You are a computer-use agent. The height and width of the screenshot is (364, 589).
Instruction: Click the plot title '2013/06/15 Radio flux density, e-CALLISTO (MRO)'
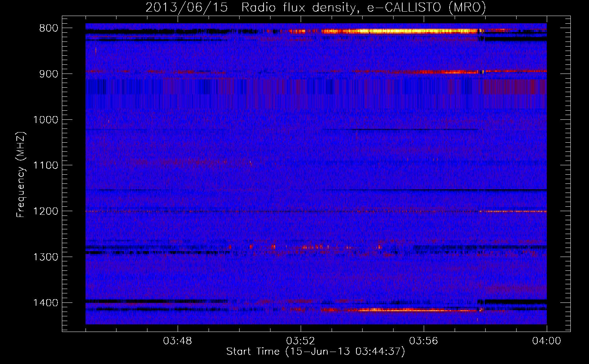(316, 7)
